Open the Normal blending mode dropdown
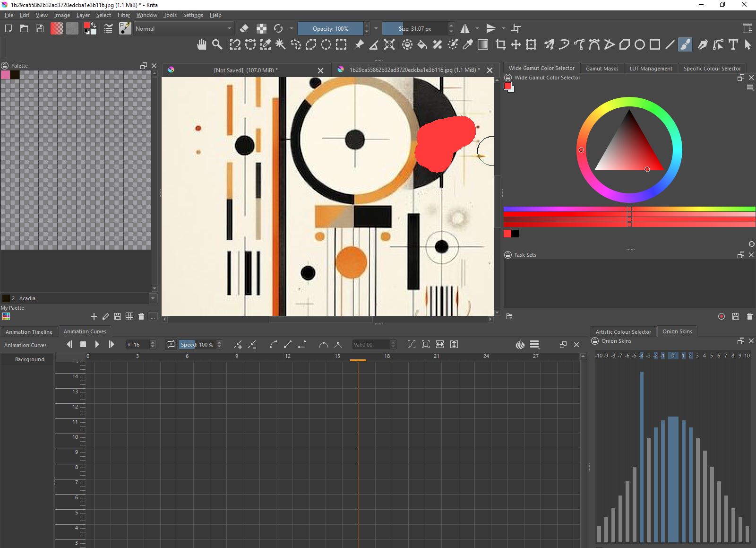This screenshot has height=548, width=756. pos(183,29)
